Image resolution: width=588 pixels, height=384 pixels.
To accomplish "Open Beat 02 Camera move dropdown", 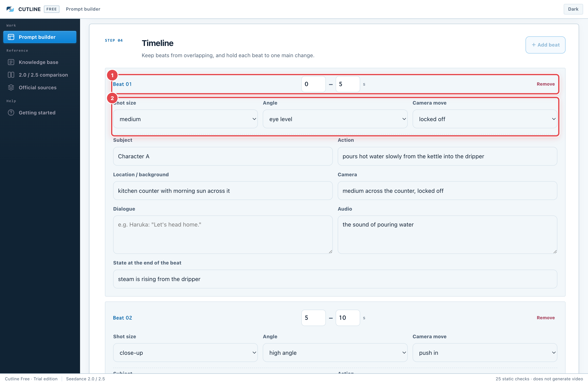I will 485,353.
